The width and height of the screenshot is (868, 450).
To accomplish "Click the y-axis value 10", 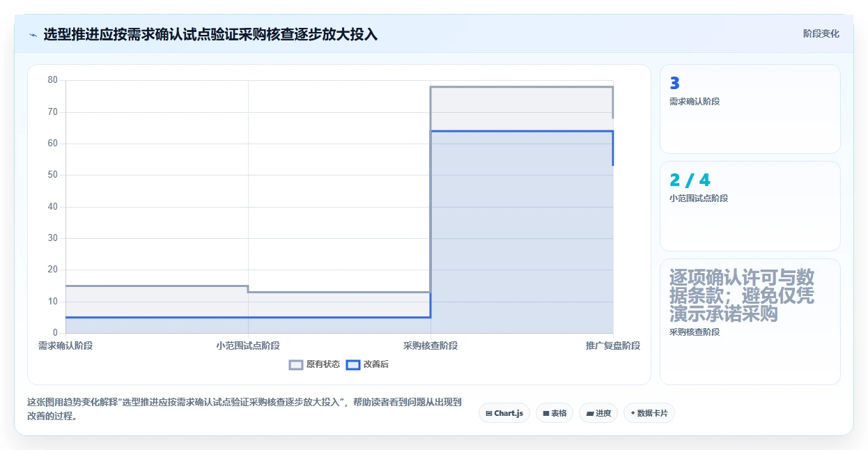I will (x=52, y=302).
